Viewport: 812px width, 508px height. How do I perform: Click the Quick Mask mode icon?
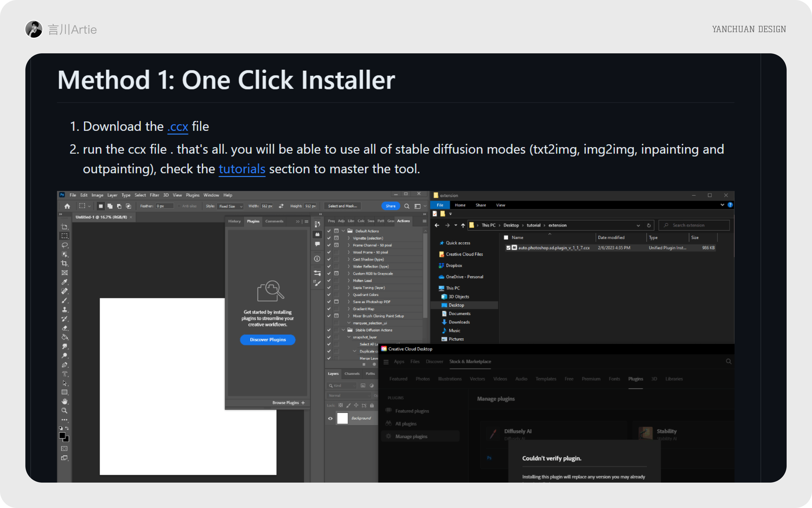64,449
